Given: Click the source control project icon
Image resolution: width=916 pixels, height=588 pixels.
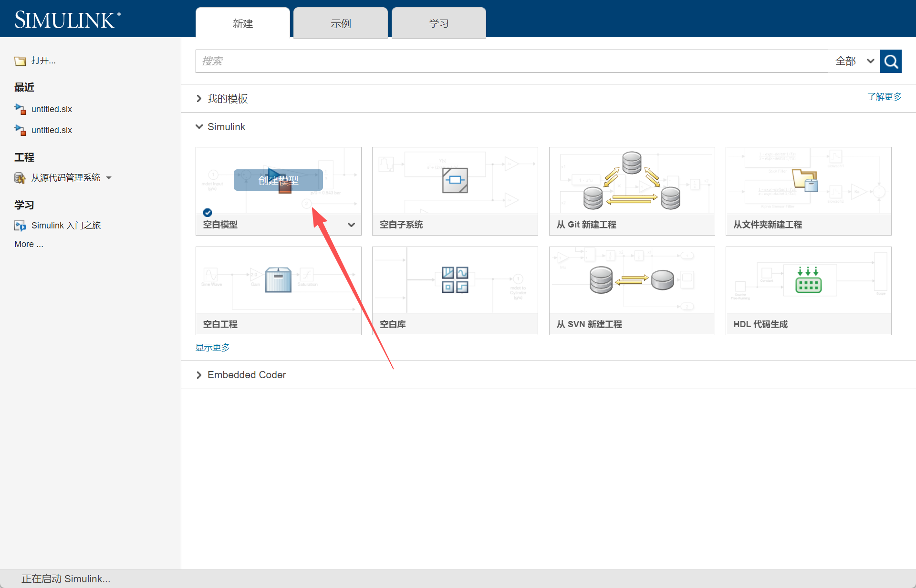Looking at the screenshot, I should click(x=20, y=178).
